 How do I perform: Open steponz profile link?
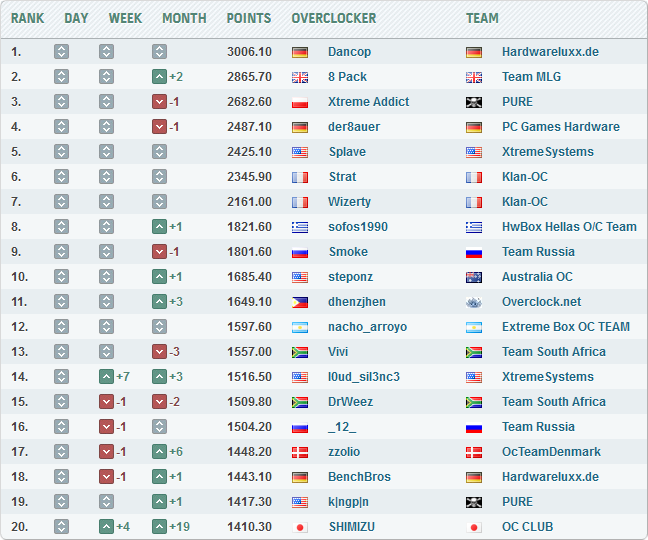[350, 277]
